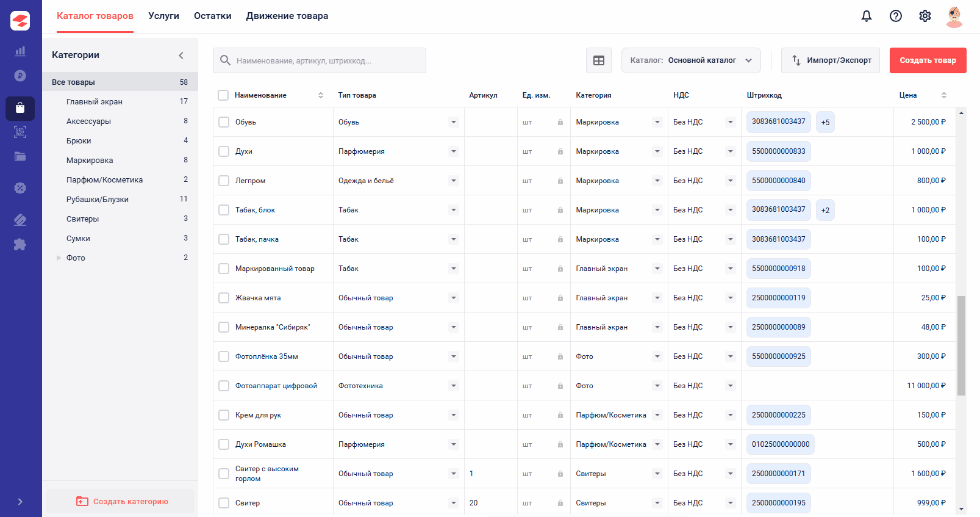The image size is (980, 517).
Task: Click the shopping bag products sidebar icon
Action: [20, 108]
